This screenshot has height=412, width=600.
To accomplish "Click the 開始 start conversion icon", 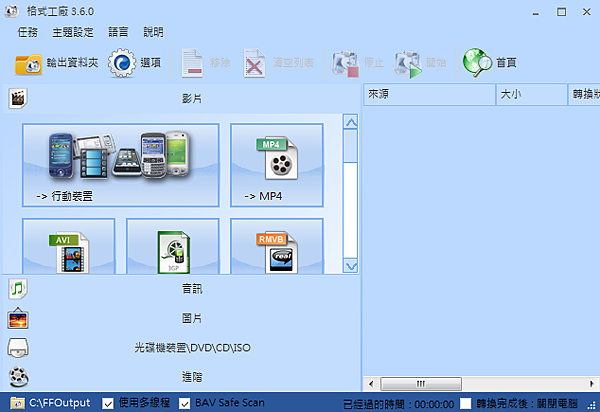I will 408,64.
